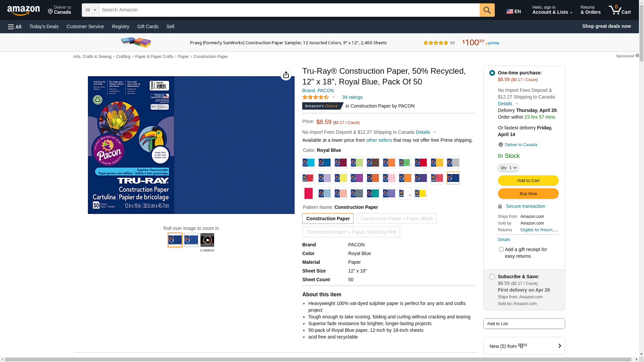Play the product video thumbnail
644x362 pixels.
(x=207, y=240)
